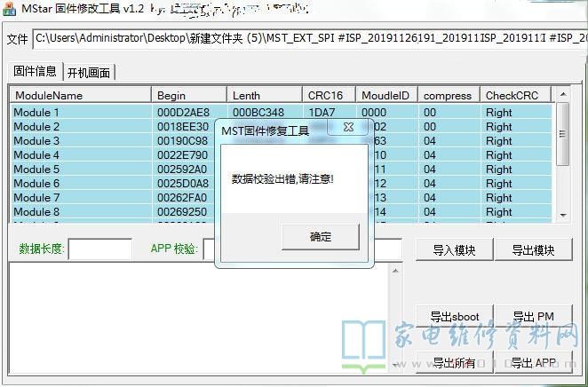Confirm the error with the 确定 button

320,237
